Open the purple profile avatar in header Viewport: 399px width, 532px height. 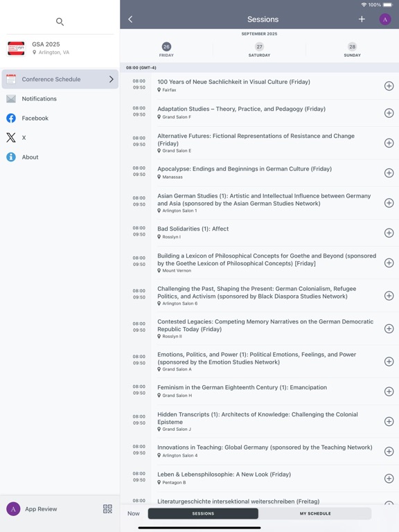(384, 19)
